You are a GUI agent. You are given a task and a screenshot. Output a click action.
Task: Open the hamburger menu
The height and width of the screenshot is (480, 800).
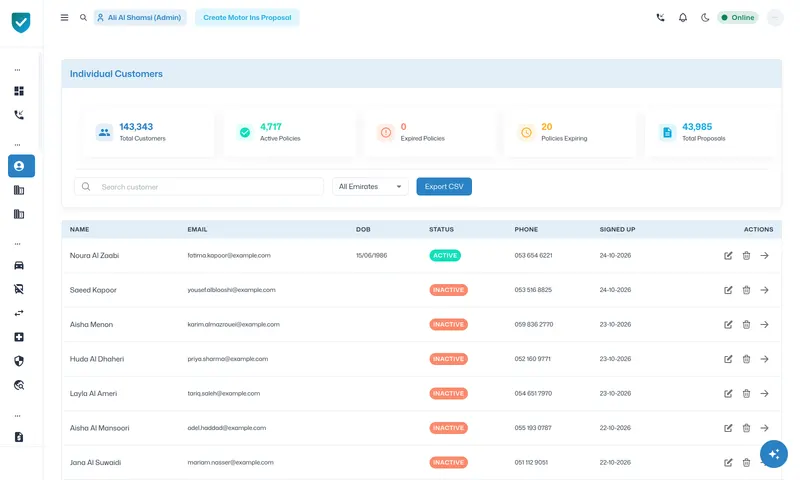[x=64, y=17]
